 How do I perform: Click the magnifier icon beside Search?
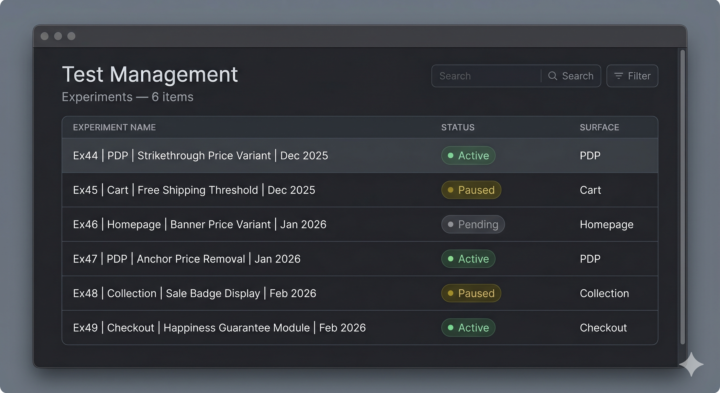pos(552,76)
